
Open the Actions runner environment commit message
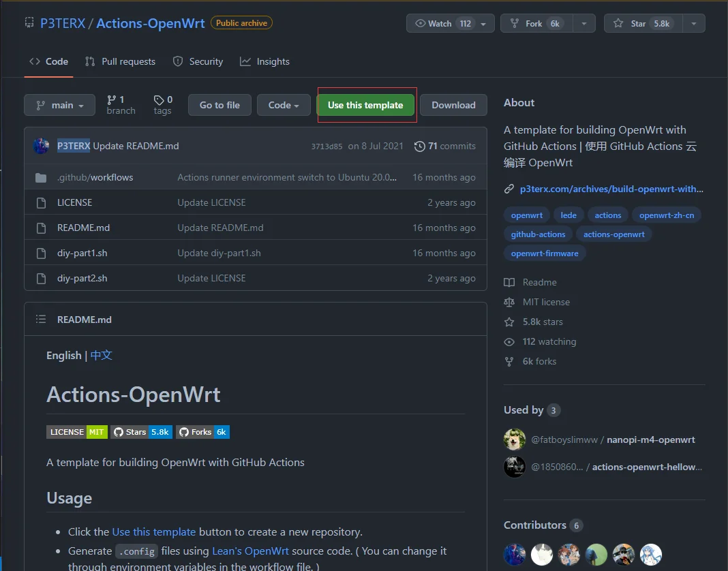click(x=287, y=177)
